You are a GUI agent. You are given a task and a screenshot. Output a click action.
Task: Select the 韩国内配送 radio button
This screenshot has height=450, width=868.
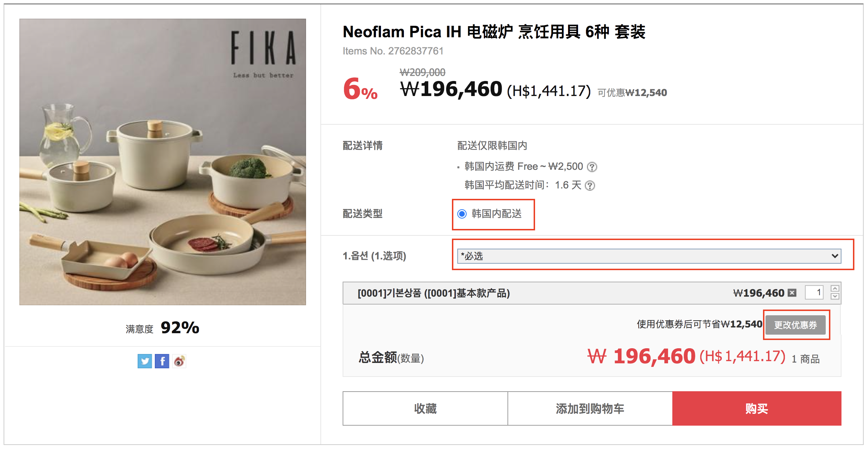[462, 214]
